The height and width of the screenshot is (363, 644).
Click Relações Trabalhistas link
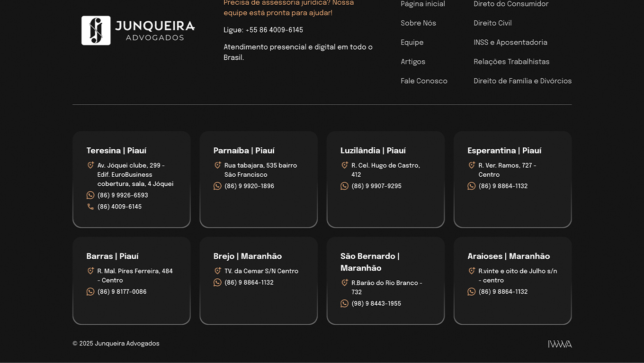tap(511, 61)
